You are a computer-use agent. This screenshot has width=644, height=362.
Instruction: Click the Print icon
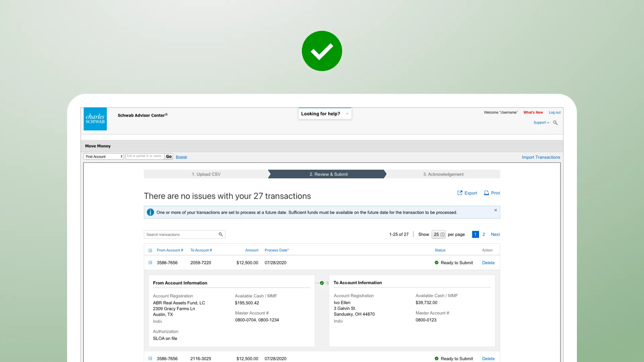[x=486, y=193]
